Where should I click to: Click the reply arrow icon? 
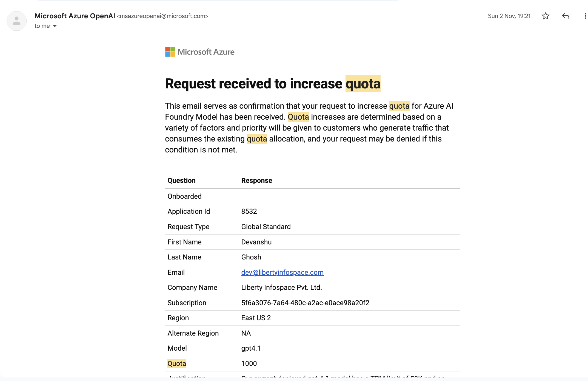[x=566, y=16]
